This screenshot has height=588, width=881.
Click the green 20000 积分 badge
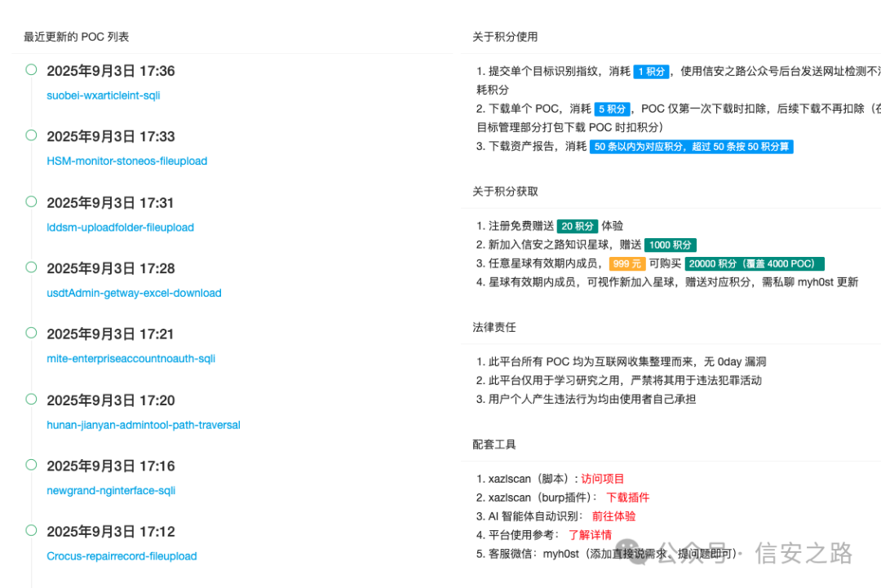point(755,263)
